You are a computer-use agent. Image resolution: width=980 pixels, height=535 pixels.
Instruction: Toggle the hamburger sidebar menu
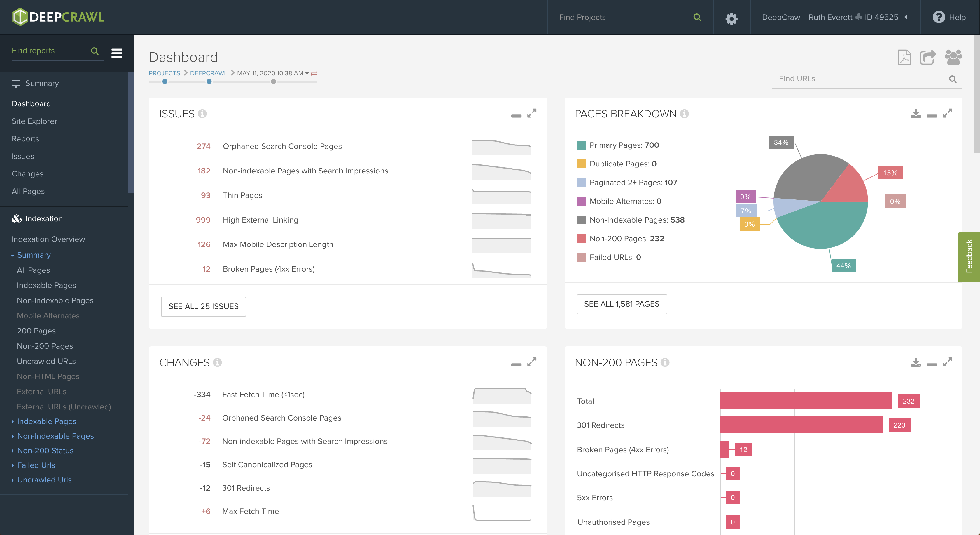[117, 53]
